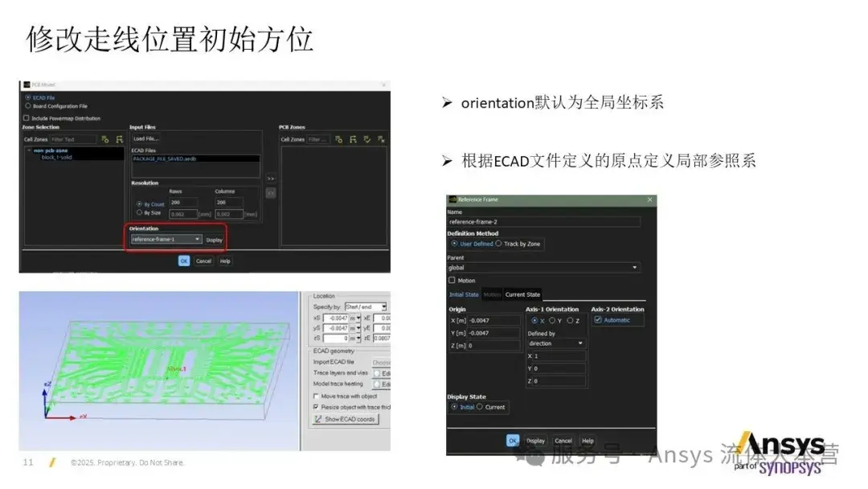
Task: Click Display next to Orientation dropdown
Action: (215, 240)
